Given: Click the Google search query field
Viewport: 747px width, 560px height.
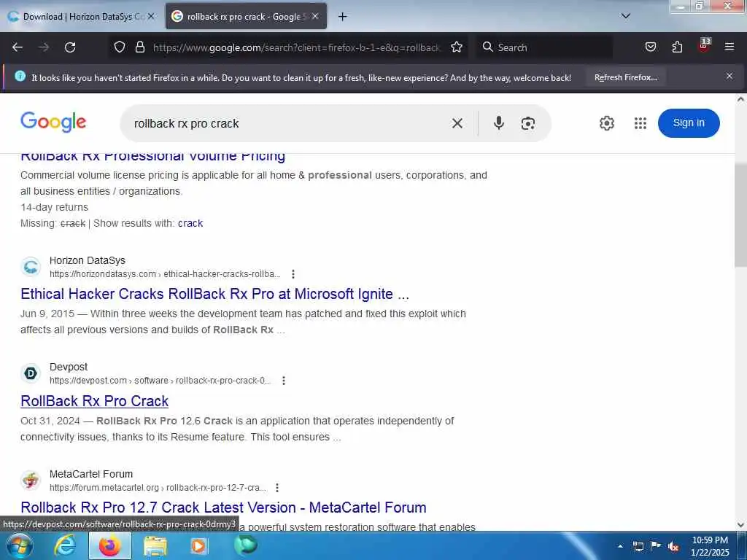Looking at the screenshot, I should pyautogui.click(x=286, y=123).
